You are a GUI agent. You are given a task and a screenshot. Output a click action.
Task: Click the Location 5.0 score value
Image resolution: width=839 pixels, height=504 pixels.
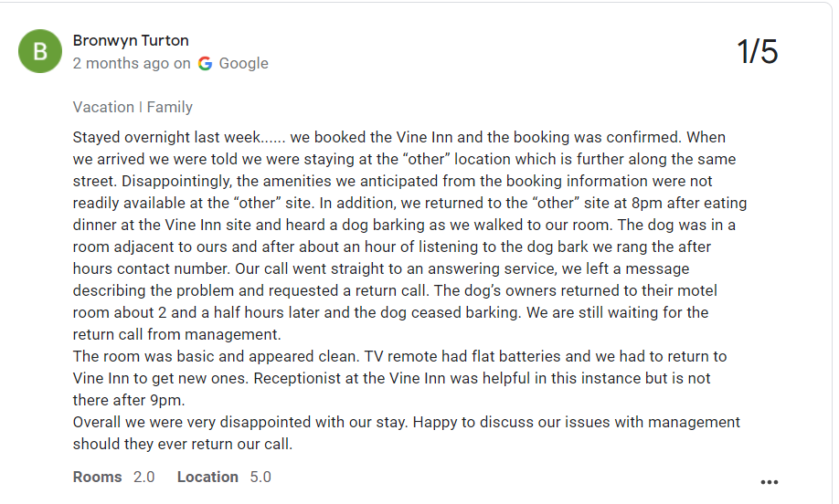(260, 477)
